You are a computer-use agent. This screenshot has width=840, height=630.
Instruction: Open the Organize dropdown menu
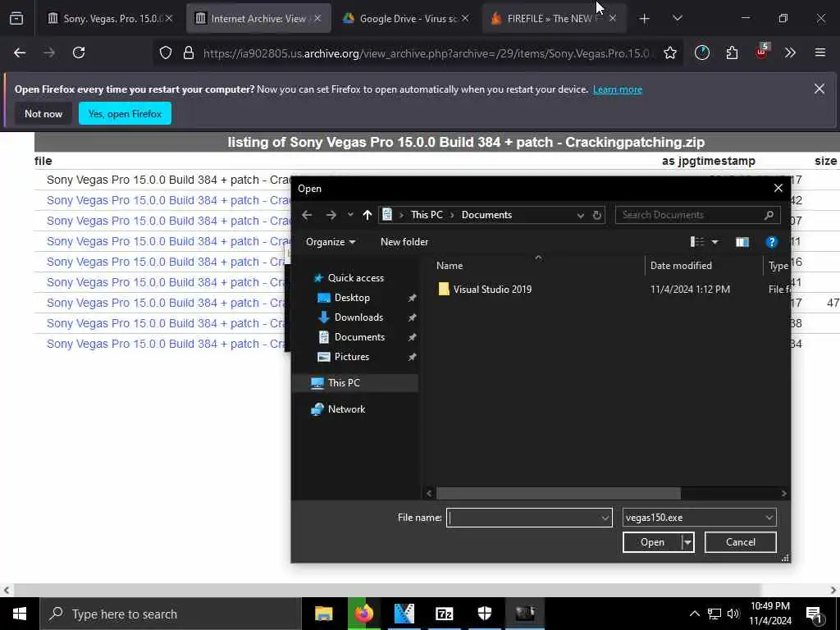pos(331,242)
